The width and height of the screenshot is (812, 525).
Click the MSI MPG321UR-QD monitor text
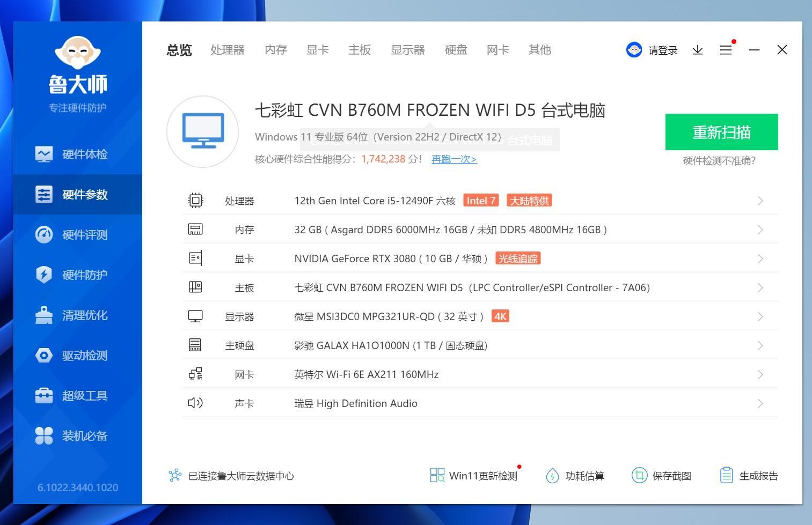pyautogui.click(x=389, y=316)
